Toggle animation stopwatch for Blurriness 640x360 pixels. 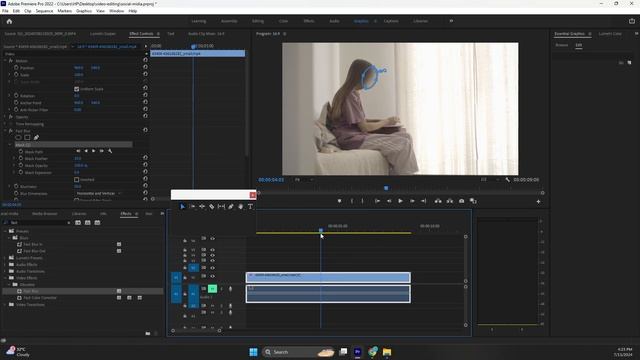tap(16, 187)
